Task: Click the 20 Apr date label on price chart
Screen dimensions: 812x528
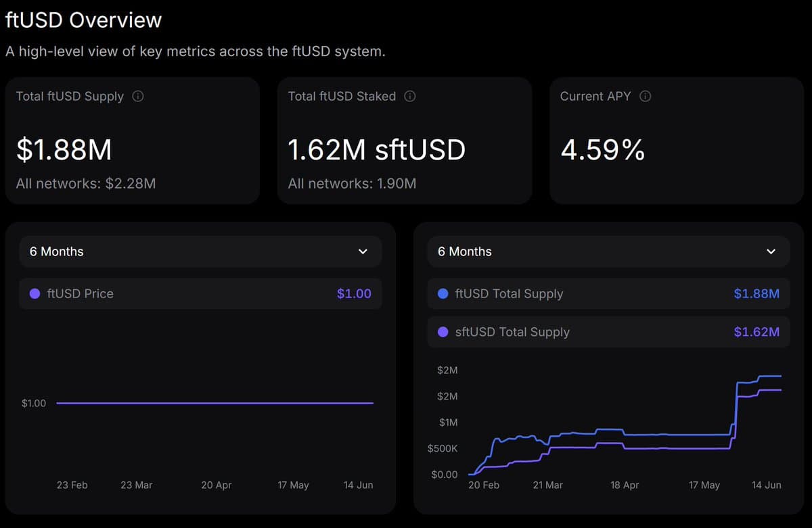Action: 217,485
